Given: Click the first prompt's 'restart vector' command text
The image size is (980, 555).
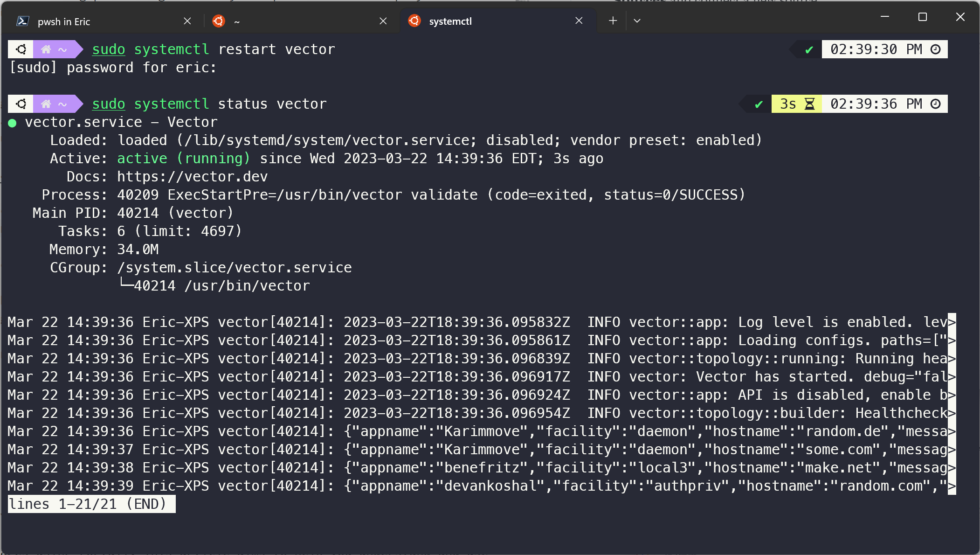Looking at the screenshot, I should pyautogui.click(x=276, y=49).
